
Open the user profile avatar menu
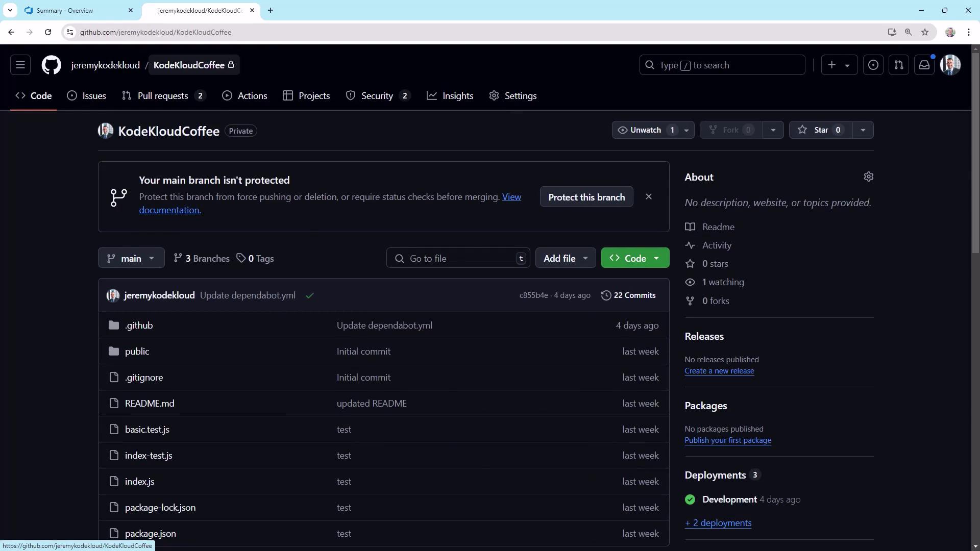coord(950,65)
